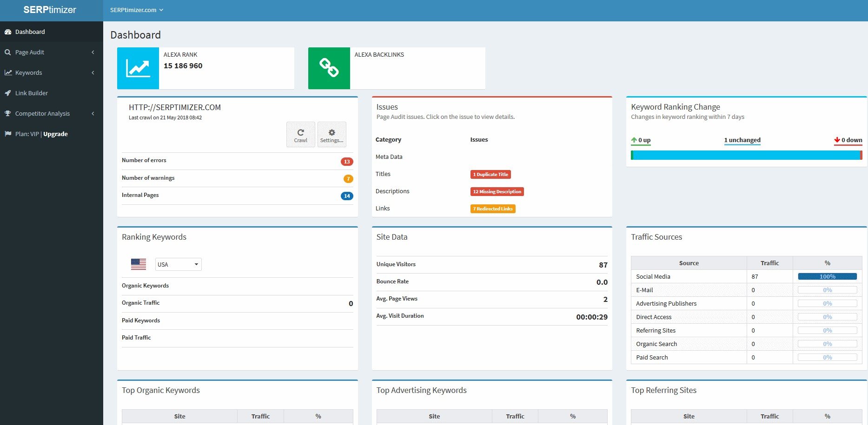Click the keyword ranking change progress bar
Screen dimensions: 868x425
pyautogui.click(x=747, y=155)
